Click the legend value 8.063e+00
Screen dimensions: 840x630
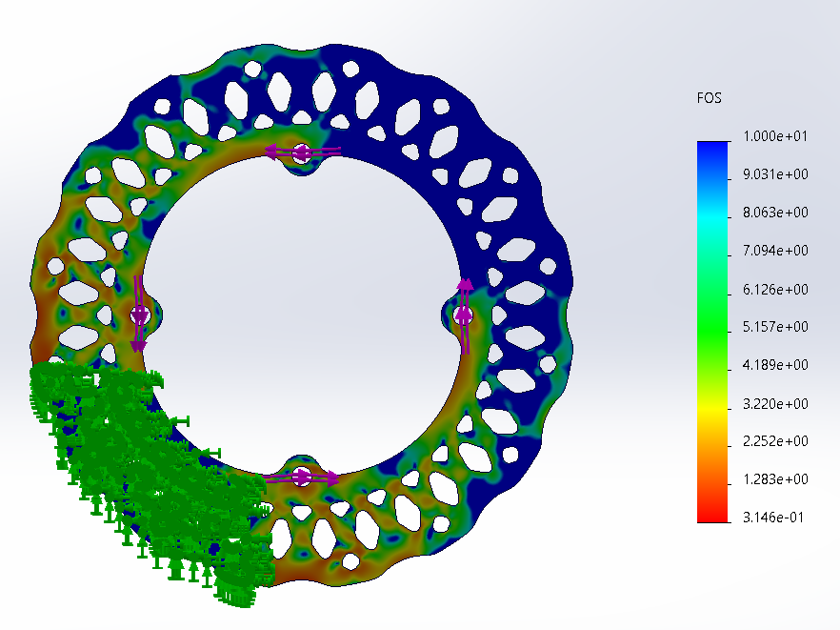pos(775,213)
